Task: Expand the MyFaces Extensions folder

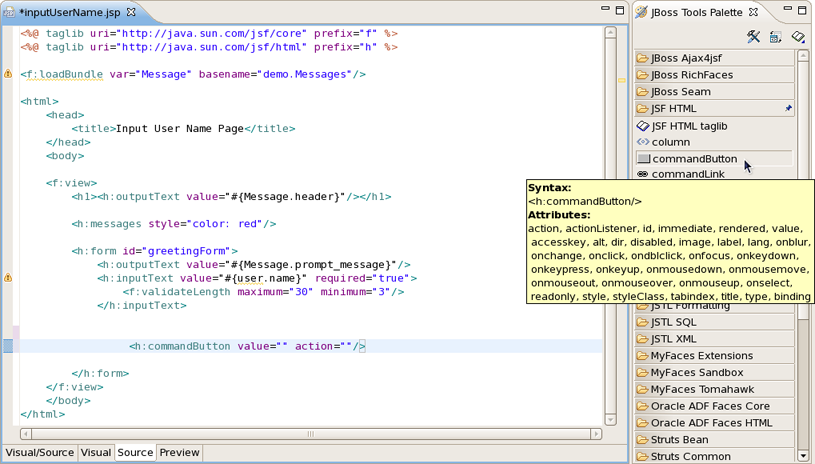Action: [714, 355]
